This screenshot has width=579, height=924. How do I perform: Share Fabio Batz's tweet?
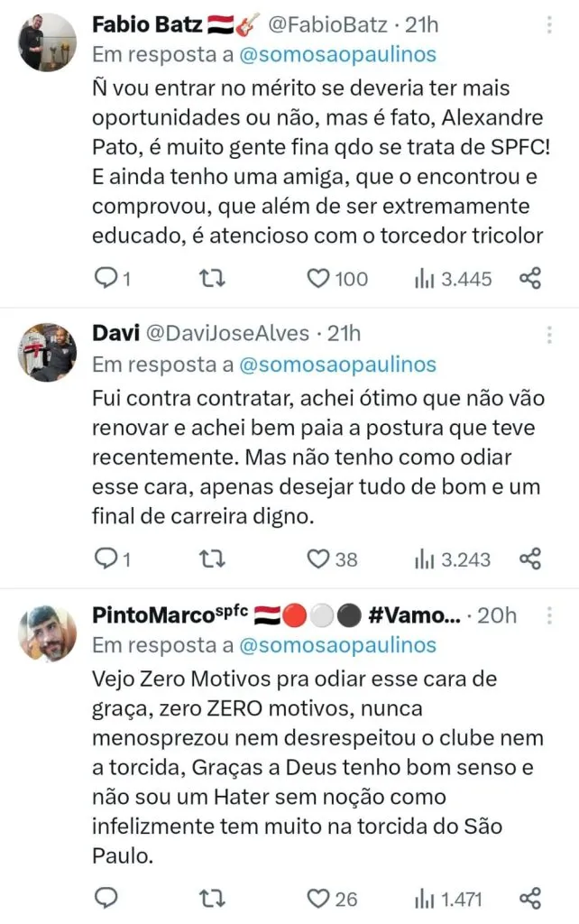click(530, 279)
